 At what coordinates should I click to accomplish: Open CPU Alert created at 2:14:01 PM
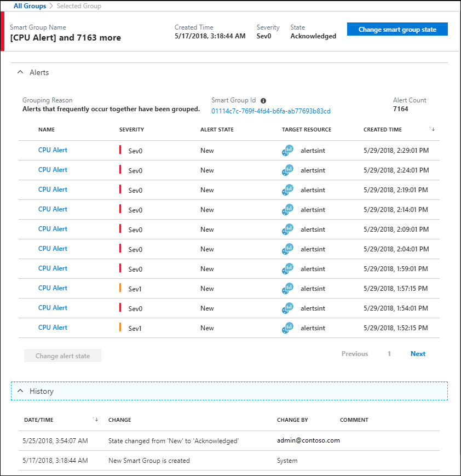pos(53,209)
